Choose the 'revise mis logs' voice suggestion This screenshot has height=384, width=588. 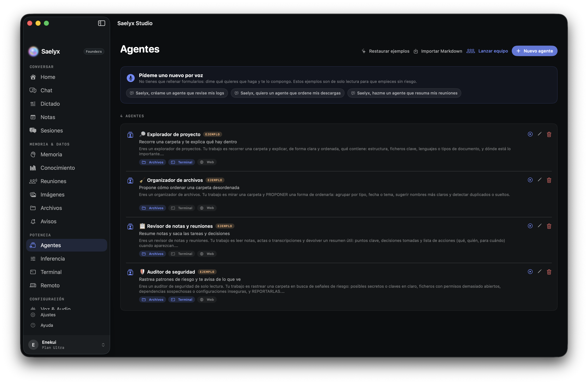point(177,93)
